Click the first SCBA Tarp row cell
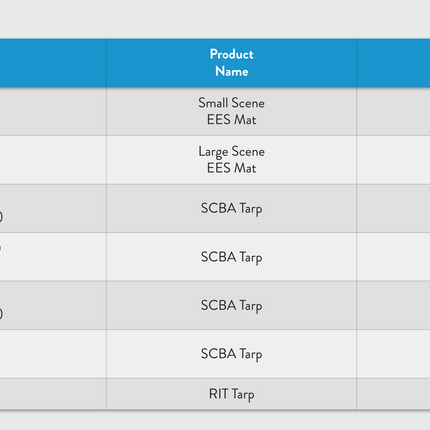This screenshot has width=430, height=430. [x=231, y=208]
